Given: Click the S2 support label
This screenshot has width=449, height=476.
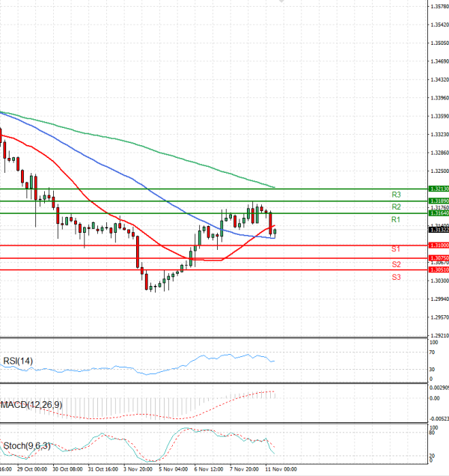Looking at the screenshot, I should coord(396,265).
